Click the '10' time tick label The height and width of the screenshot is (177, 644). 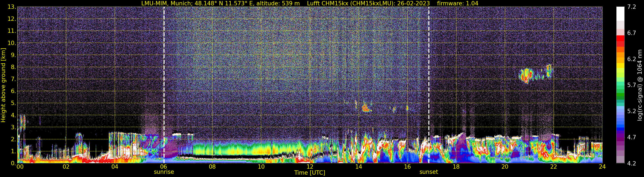click(261, 167)
